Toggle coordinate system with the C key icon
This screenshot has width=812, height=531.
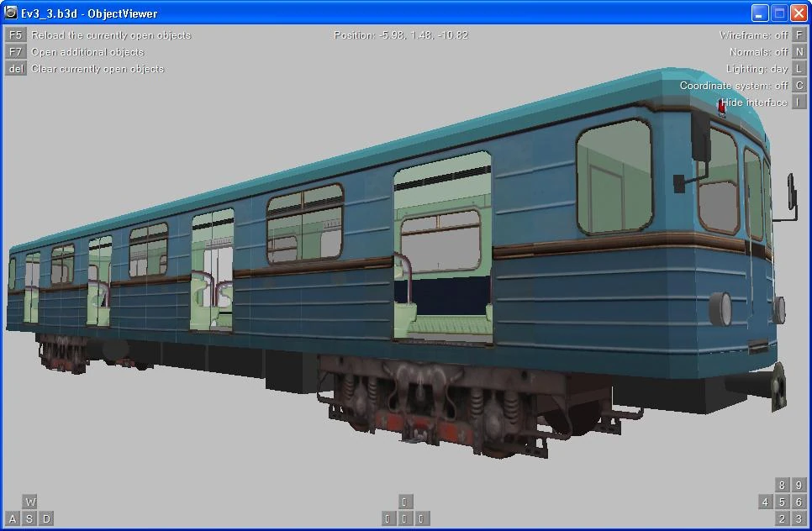[799, 86]
